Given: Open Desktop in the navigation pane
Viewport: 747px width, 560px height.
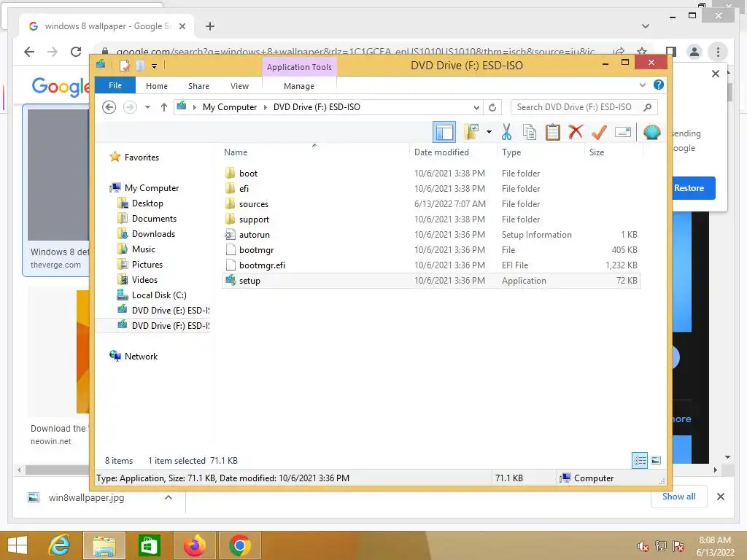Looking at the screenshot, I should tap(147, 203).
